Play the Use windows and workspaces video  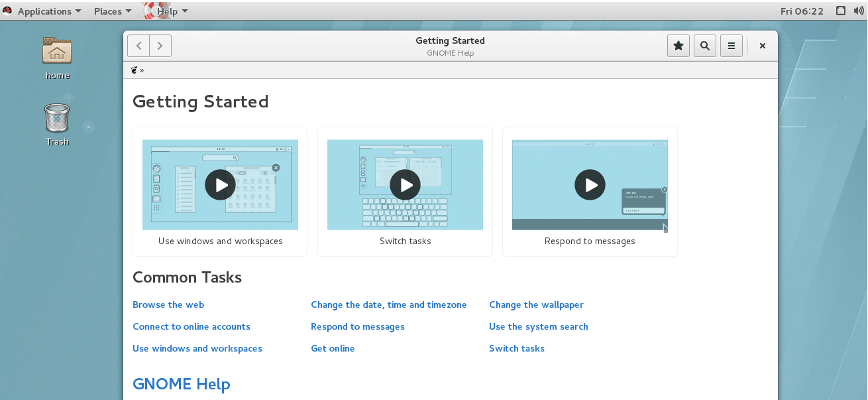[x=220, y=185]
